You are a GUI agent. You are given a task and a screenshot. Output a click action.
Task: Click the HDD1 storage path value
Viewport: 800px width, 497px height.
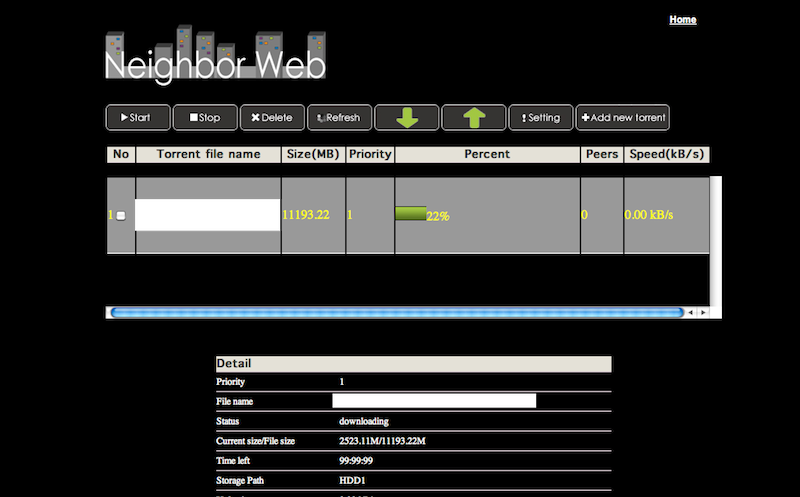(352, 481)
